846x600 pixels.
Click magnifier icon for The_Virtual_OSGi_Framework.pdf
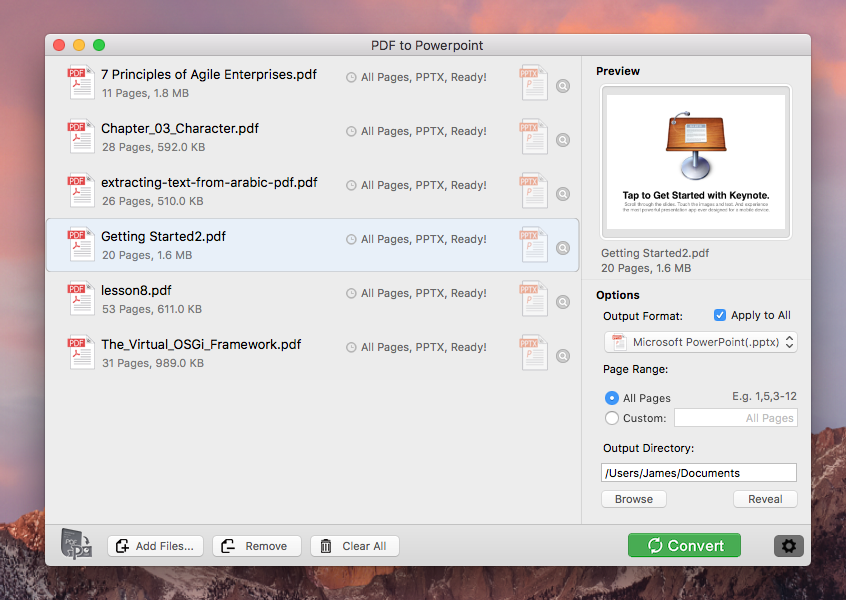point(563,356)
